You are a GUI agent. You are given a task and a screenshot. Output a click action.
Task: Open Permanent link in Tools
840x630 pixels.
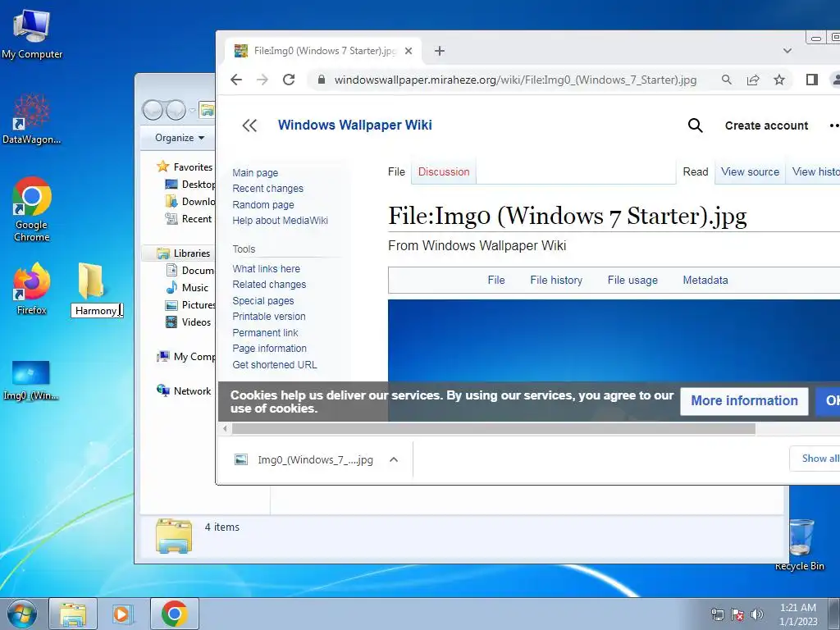265,333
